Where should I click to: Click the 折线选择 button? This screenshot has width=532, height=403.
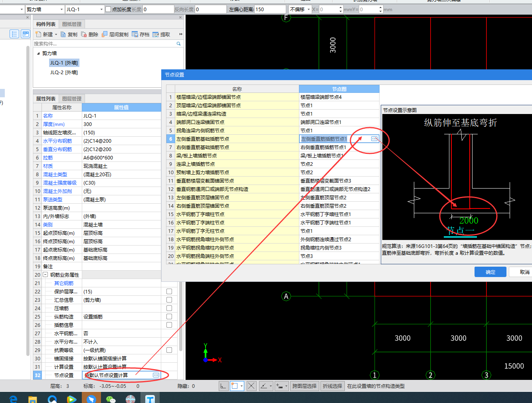tap(332, 386)
